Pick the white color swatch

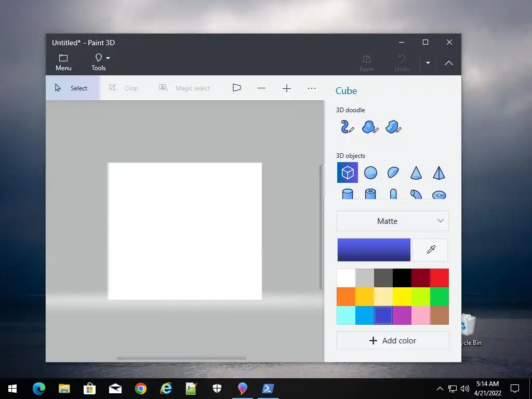[x=346, y=278]
